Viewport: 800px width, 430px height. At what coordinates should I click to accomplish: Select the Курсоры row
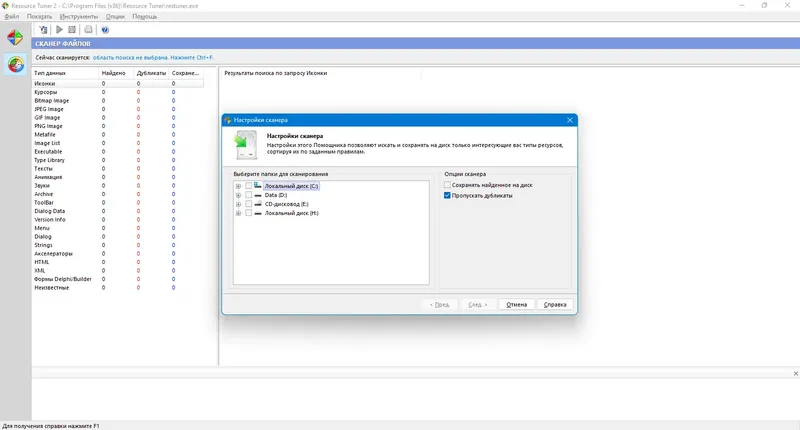(117, 92)
